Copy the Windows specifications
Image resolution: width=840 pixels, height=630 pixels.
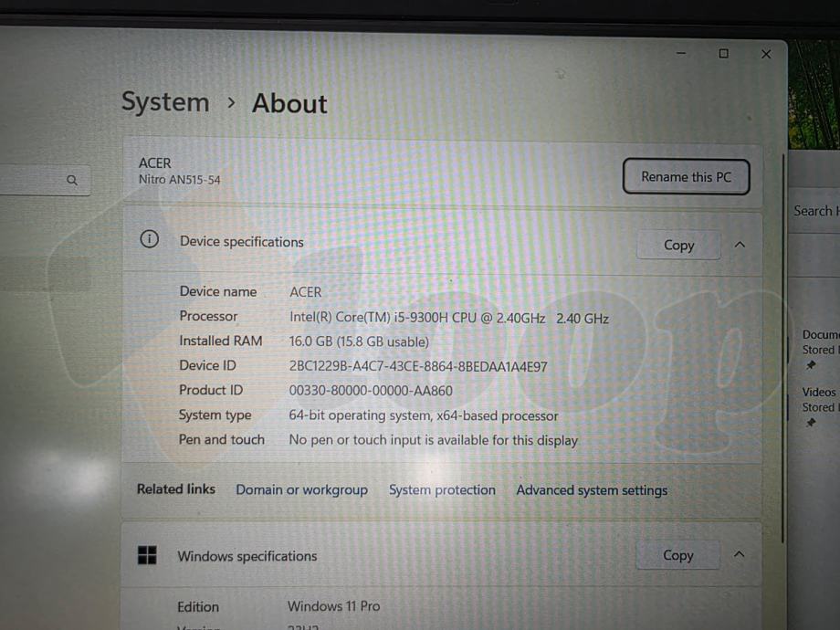(x=677, y=555)
